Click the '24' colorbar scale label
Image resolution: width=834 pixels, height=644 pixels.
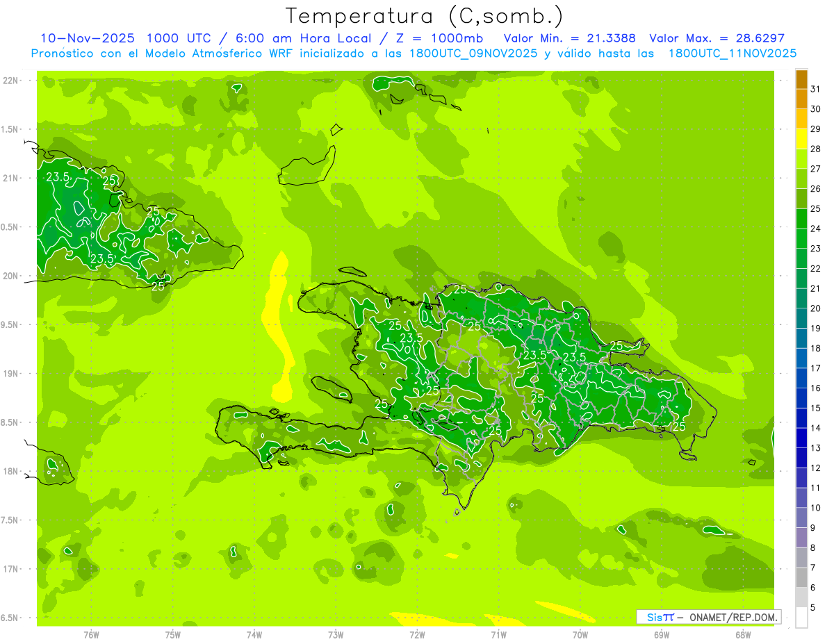click(816, 229)
